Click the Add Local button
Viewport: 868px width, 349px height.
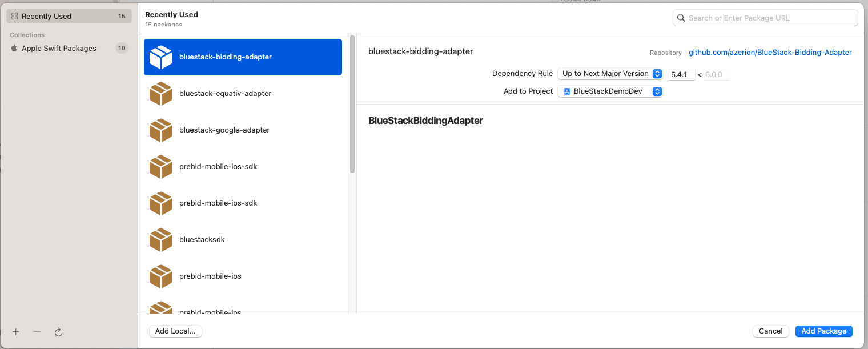click(175, 331)
